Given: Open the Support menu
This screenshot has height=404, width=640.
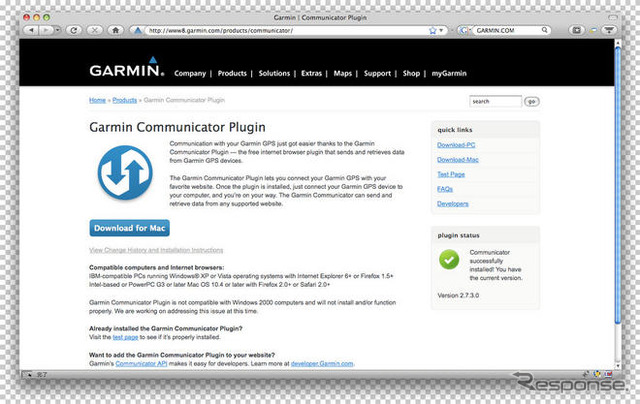Looking at the screenshot, I should [x=377, y=73].
